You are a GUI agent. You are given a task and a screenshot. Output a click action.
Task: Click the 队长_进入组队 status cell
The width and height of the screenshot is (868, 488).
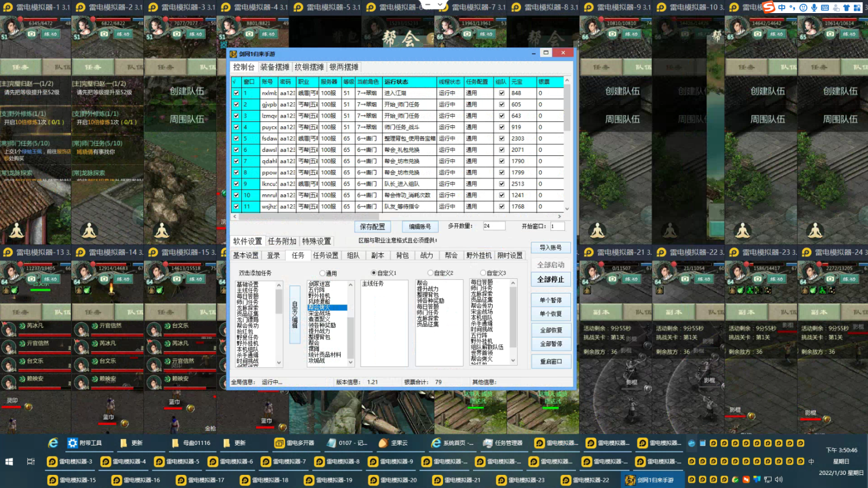click(x=410, y=184)
